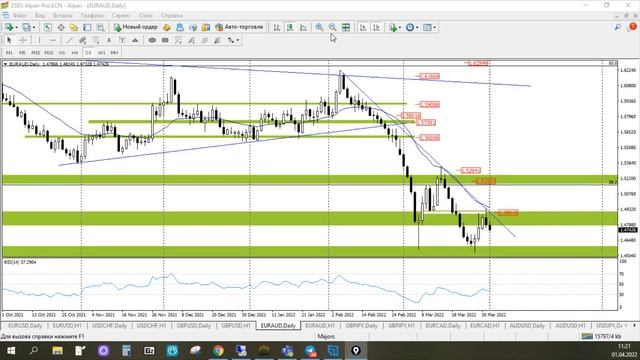The width and height of the screenshot is (640, 360).
Task: Show the Data Window panel
Action: point(61,27)
